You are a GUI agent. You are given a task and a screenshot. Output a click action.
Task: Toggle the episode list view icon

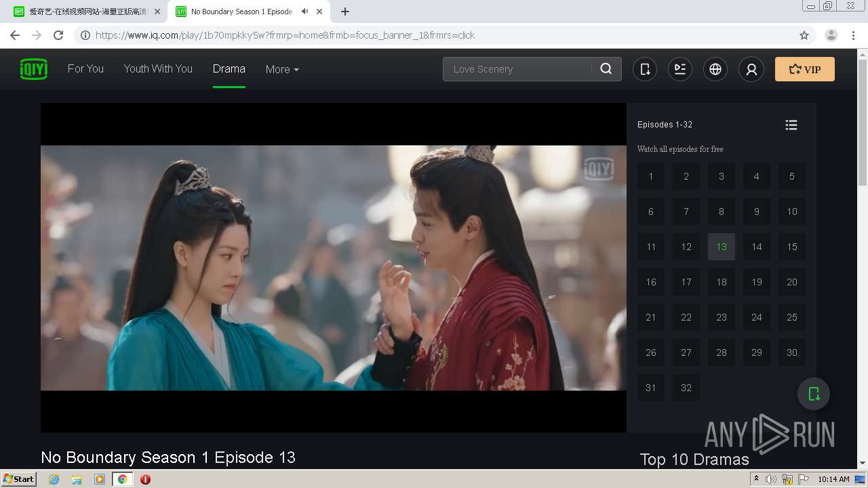[x=791, y=125]
